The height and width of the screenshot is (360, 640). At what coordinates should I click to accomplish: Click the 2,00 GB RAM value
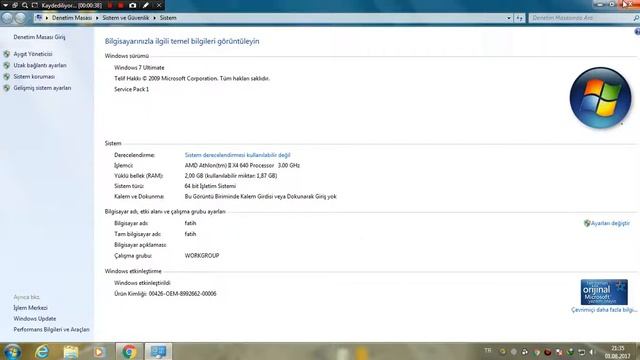231,176
